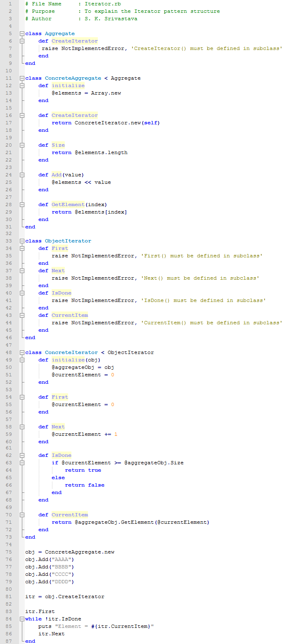Viewport: 284px width, 644px height.
Task: Click '@elements.length' on line 21
Action: [101, 152]
